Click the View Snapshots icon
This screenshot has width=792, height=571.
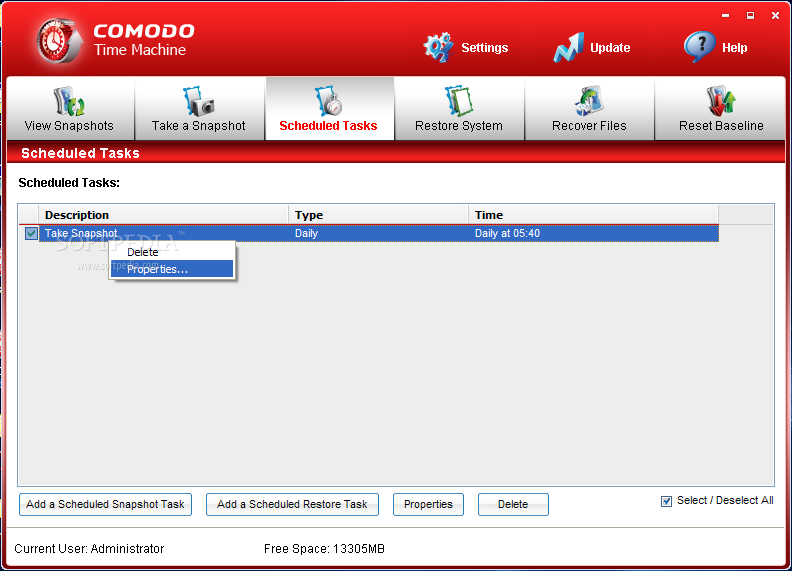point(69,101)
